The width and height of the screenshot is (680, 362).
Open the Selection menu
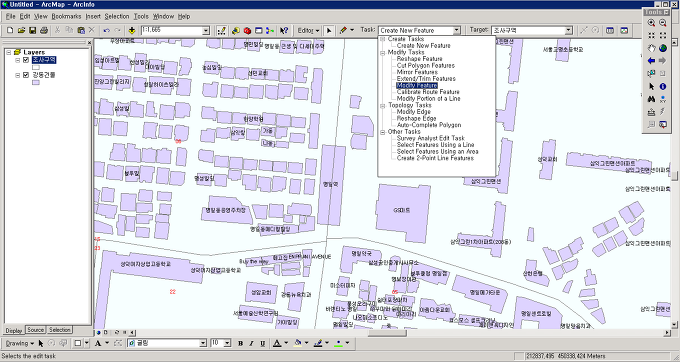point(117,16)
